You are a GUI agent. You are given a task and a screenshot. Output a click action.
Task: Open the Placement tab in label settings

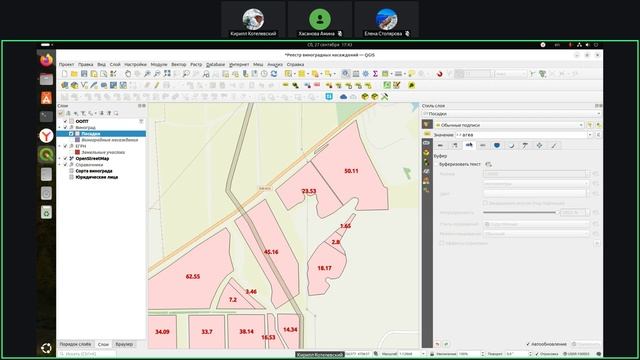click(539, 145)
